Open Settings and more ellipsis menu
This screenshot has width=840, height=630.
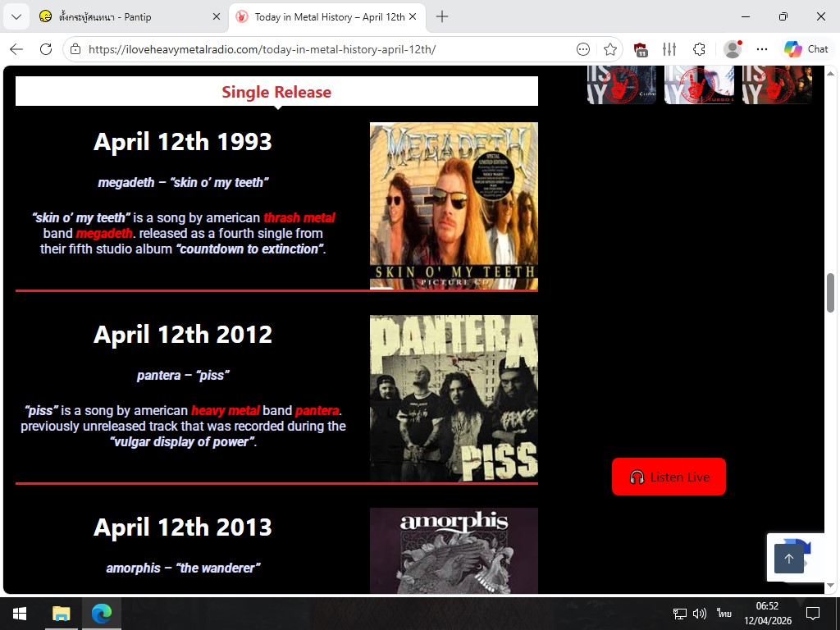click(762, 49)
